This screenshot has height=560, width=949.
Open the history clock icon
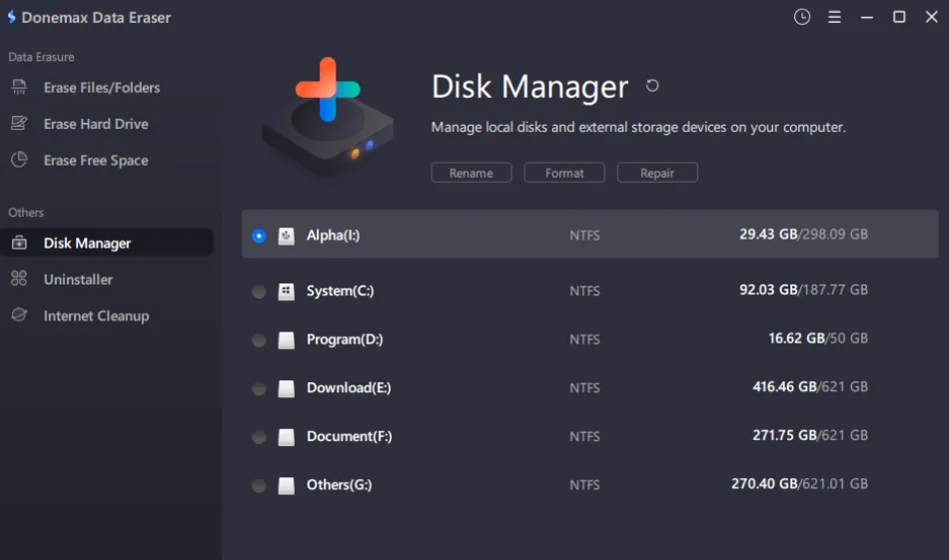click(x=802, y=17)
